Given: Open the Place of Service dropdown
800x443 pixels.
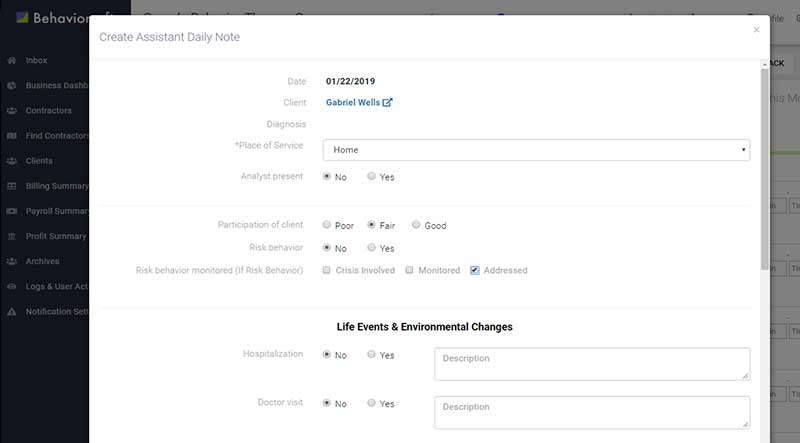Looking at the screenshot, I should pyautogui.click(x=536, y=150).
